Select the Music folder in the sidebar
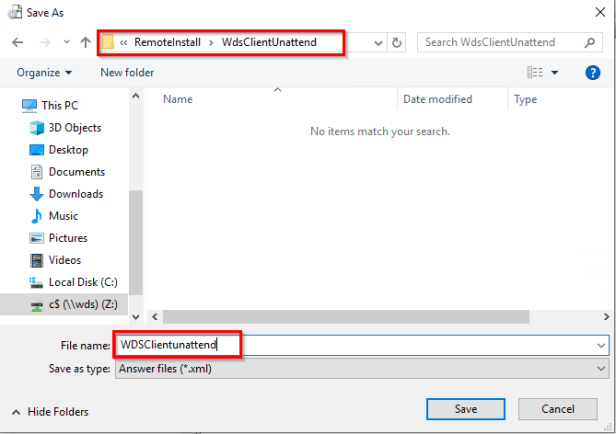 click(x=62, y=216)
